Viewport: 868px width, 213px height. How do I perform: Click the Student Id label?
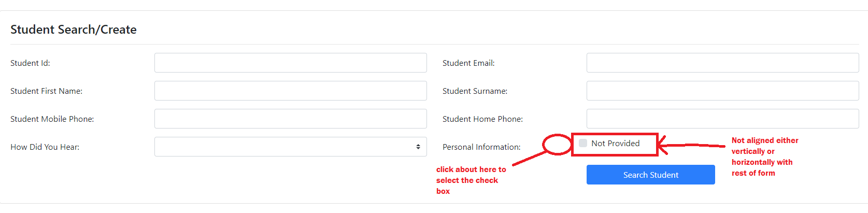30,63
